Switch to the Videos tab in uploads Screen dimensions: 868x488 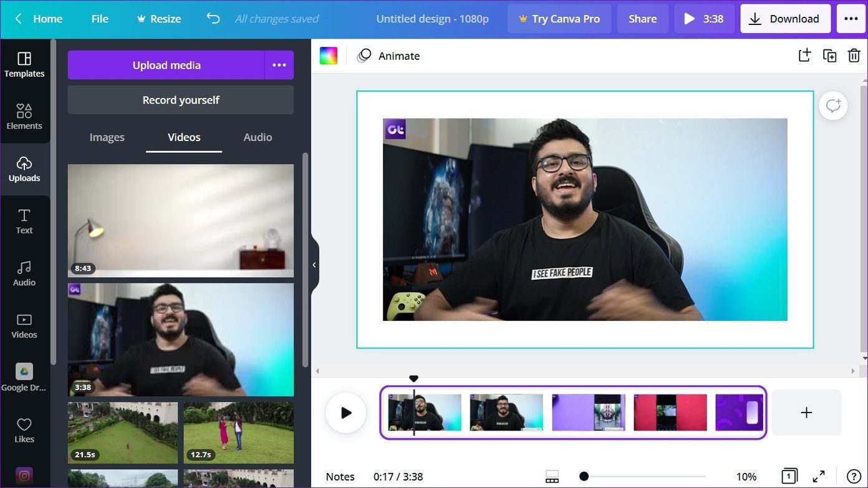point(184,137)
